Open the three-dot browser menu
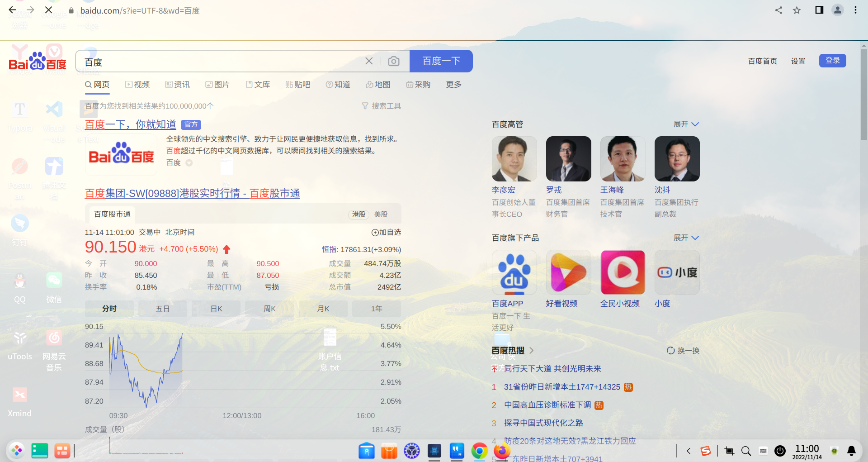This screenshot has width=868, height=462. [x=855, y=10]
